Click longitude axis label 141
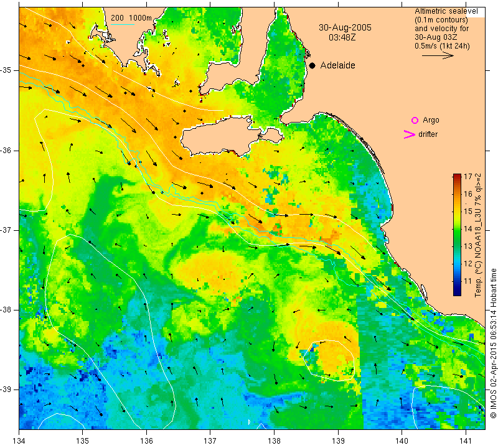The height and width of the screenshot is (448, 498). point(466,441)
